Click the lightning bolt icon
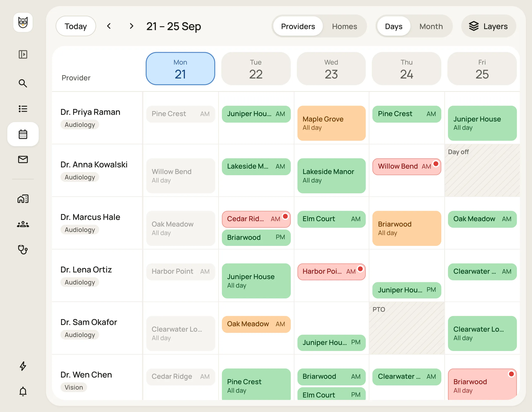This screenshot has height=412, width=532. coord(23,366)
